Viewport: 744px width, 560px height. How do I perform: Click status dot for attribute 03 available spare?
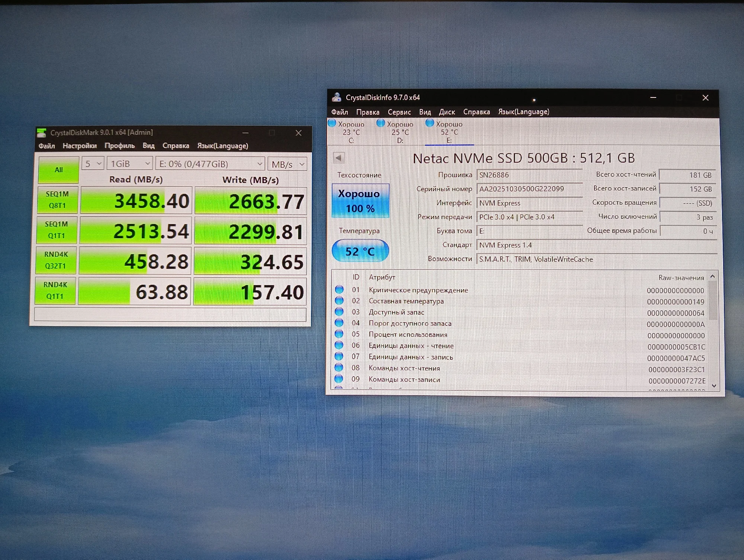click(x=339, y=311)
